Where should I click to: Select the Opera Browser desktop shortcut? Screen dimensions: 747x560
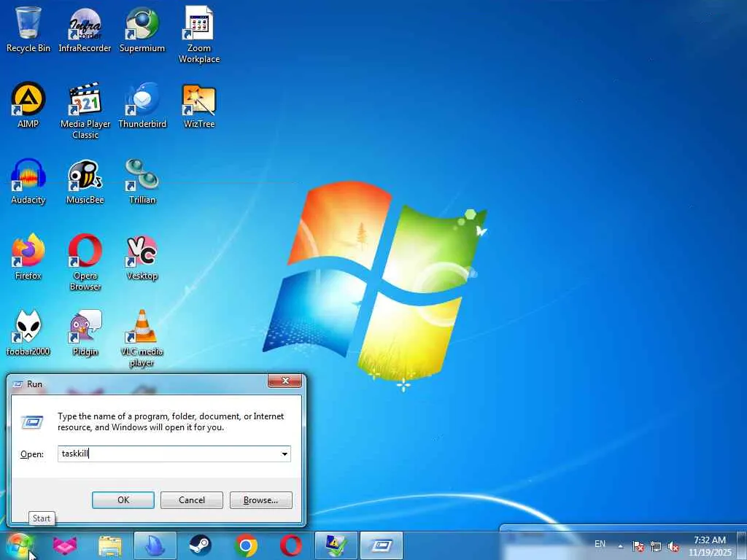(85, 262)
